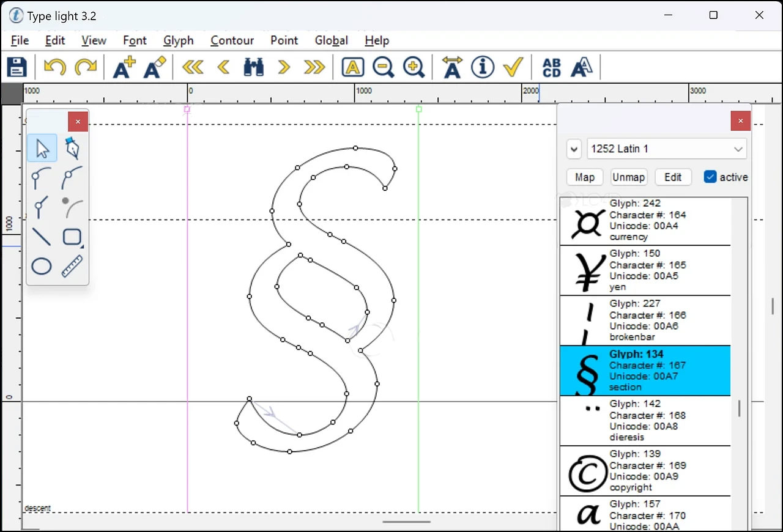The image size is (783, 532).
Task: Toggle the active checkbox
Action: (710, 177)
